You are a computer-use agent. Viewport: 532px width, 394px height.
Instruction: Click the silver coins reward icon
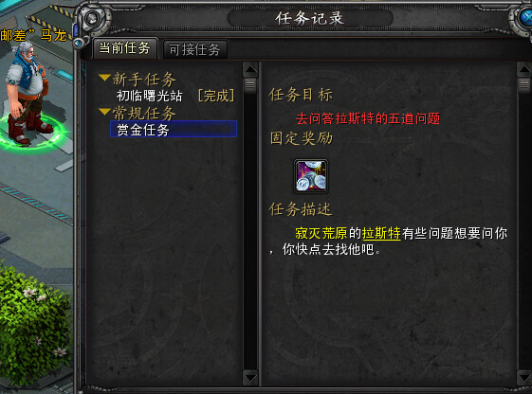click(x=311, y=176)
